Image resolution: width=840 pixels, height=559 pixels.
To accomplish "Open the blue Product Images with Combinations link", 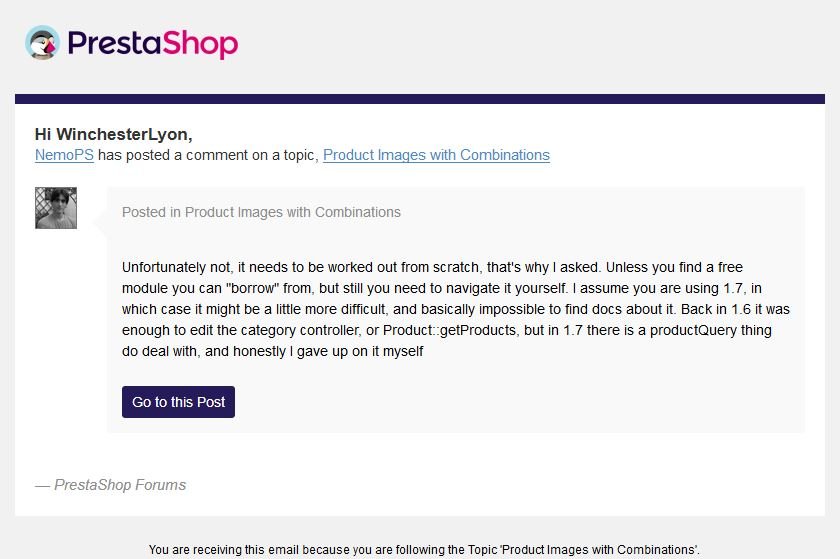I will click(x=436, y=155).
